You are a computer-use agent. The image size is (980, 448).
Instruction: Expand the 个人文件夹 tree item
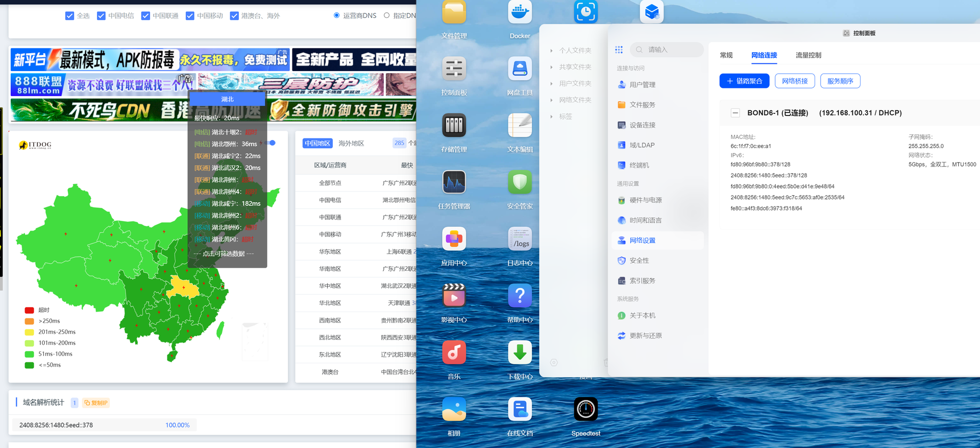(551, 51)
